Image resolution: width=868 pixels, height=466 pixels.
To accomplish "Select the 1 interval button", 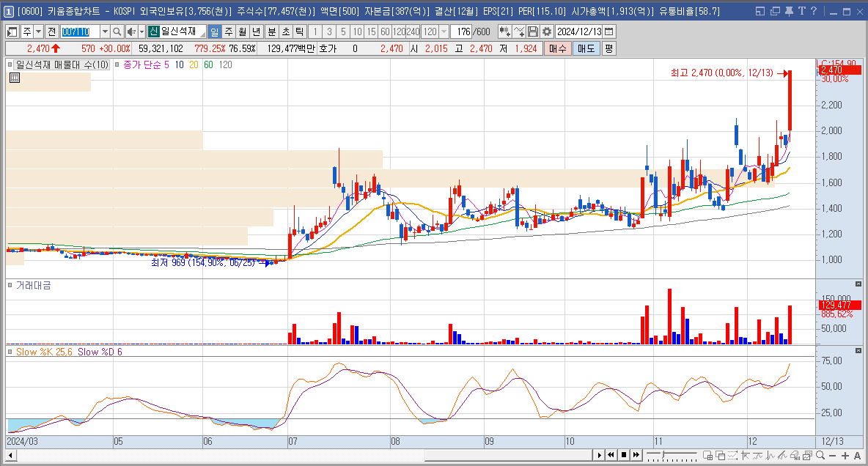I will point(315,32).
